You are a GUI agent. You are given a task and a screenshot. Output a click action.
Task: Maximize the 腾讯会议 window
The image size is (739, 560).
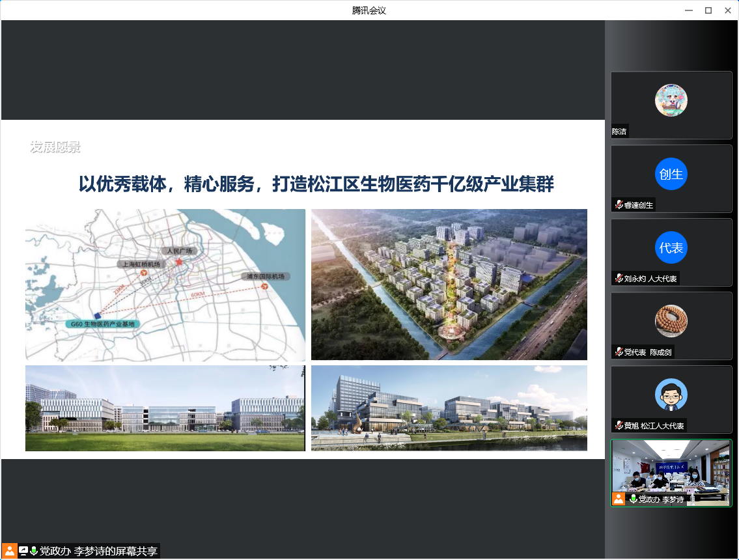[708, 10]
